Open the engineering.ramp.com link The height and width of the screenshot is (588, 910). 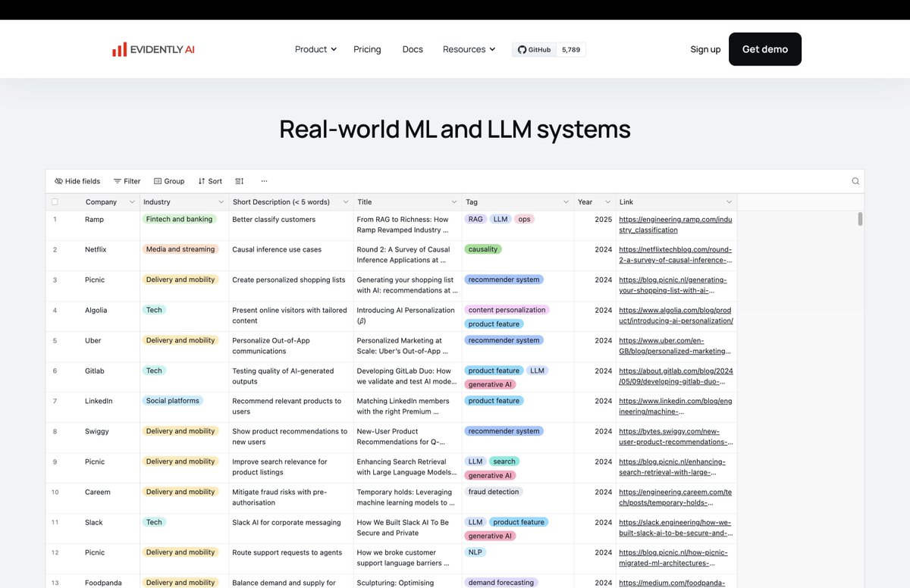pos(676,224)
